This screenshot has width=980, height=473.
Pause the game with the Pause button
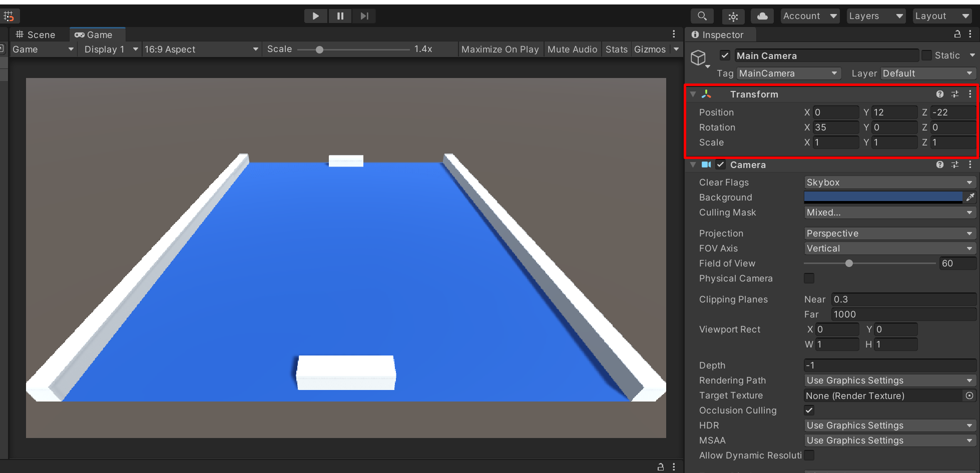pyautogui.click(x=340, y=16)
